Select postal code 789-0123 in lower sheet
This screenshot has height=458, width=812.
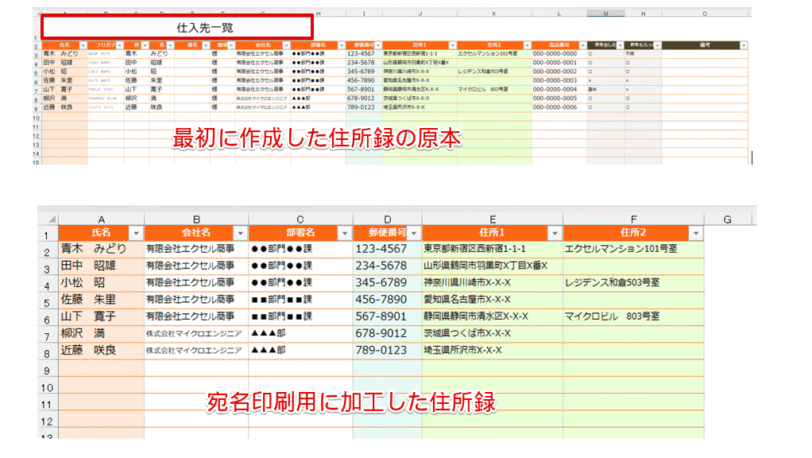coord(387,350)
